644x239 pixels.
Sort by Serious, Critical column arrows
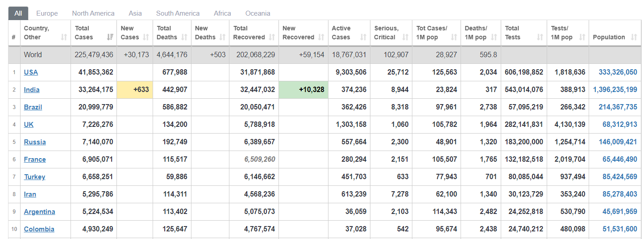pos(405,38)
